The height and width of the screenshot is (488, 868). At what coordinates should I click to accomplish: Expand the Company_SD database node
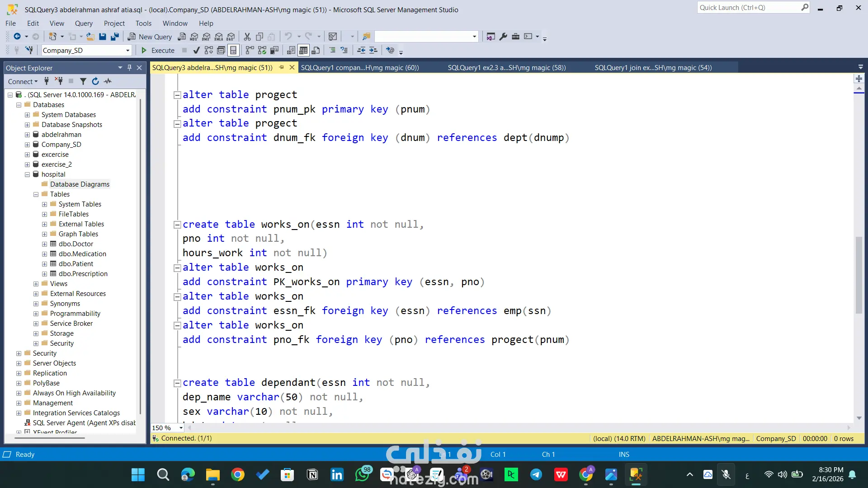point(27,145)
